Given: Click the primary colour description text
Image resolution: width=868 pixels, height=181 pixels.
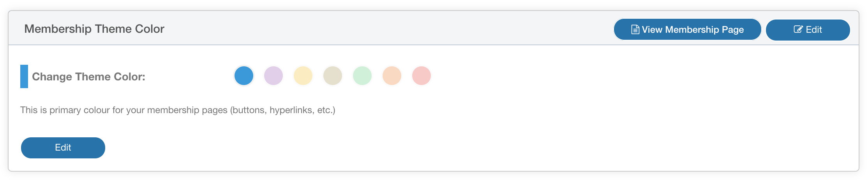Looking at the screenshot, I should (178, 110).
